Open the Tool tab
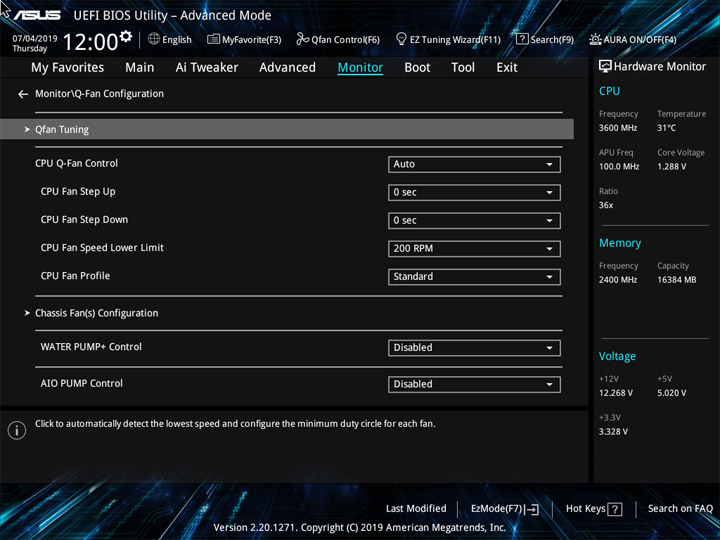This screenshot has width=720, height=540. click(x=463, y=68)
